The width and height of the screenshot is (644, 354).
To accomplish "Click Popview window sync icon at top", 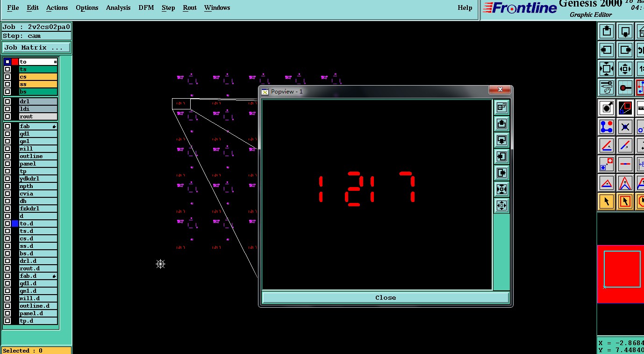I will [x=501, y=108].
